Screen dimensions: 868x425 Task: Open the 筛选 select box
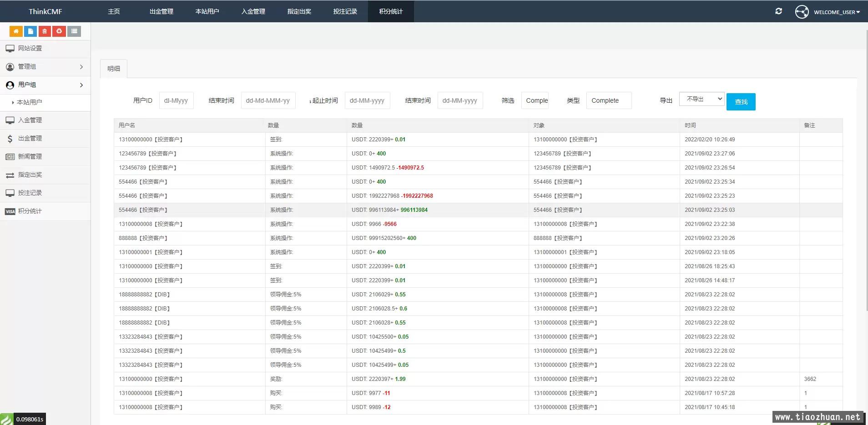coord(535,100)
